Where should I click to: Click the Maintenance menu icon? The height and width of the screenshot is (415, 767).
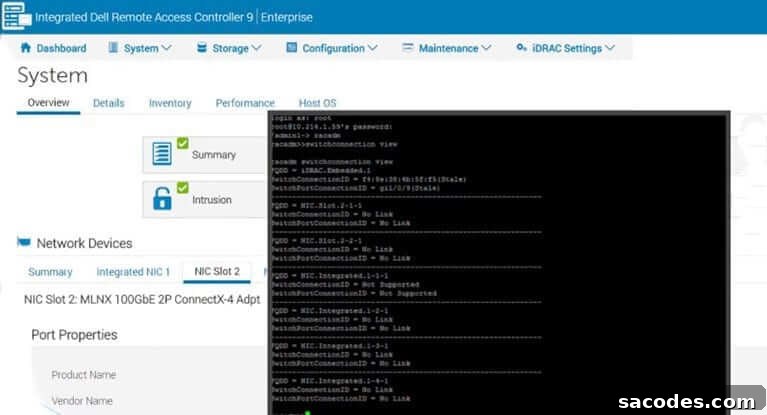[x=407, y=47]
